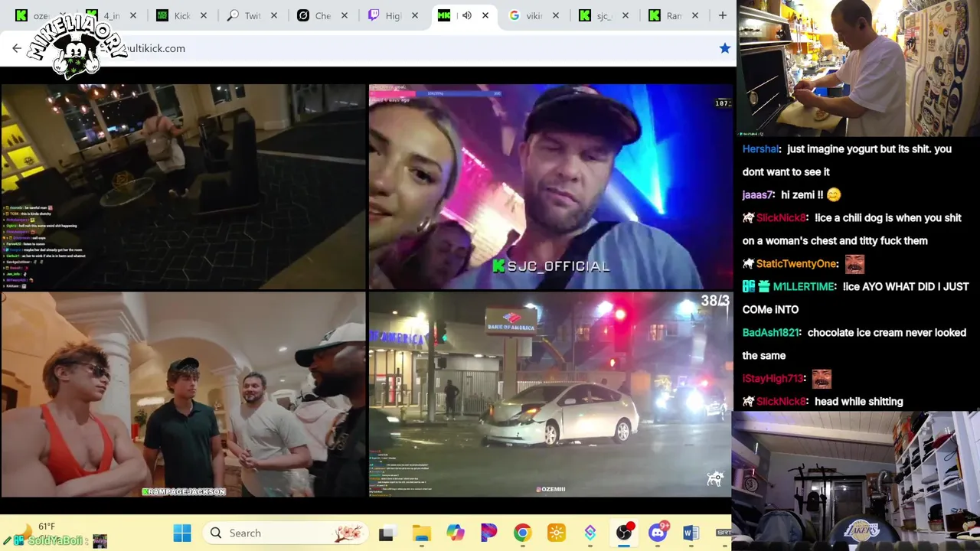Screen dimensions: 980x551
Task: Close the 'sjc_' Kick tab
Action: [626, 15]
